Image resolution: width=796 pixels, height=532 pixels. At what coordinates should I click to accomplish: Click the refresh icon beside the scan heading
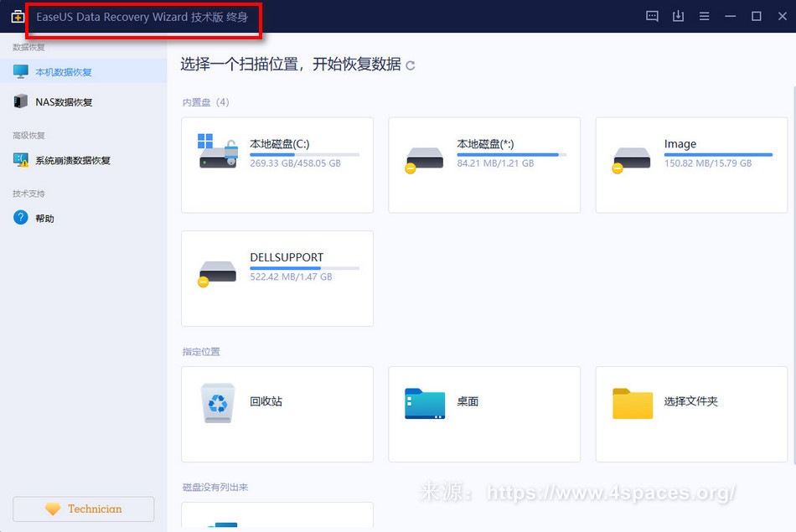point(410,65)
